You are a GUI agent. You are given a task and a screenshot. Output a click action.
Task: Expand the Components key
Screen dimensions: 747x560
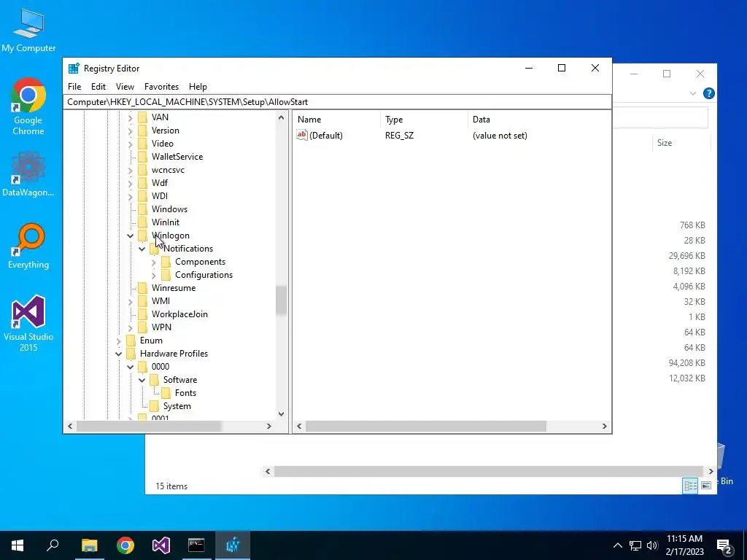point(153,262)
